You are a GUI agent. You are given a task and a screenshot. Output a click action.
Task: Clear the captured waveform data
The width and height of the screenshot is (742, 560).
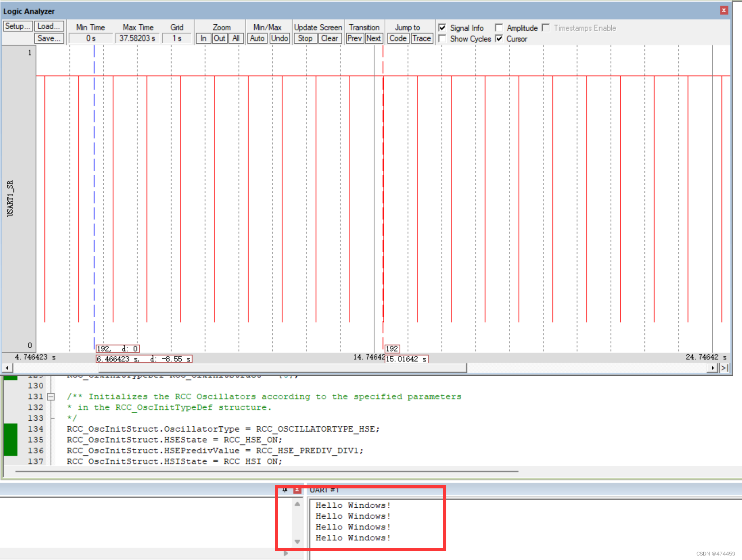point(330,38)
